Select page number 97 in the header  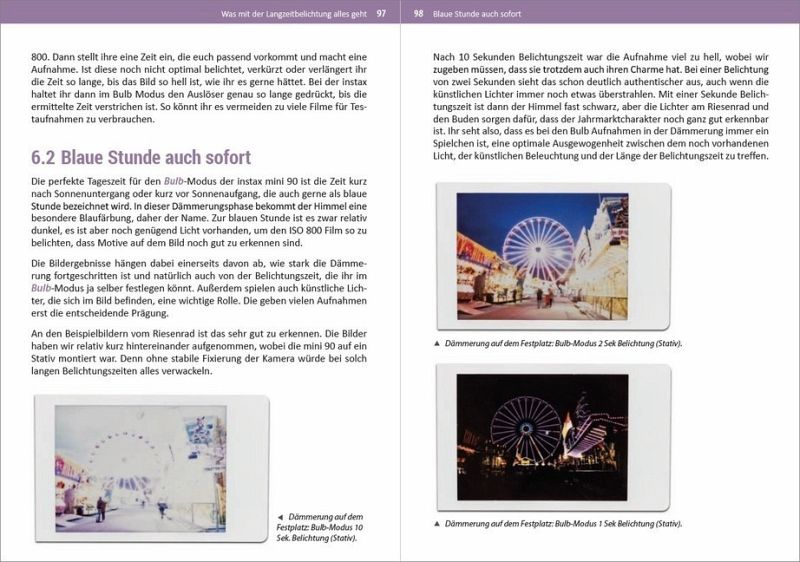pos(381,14)
